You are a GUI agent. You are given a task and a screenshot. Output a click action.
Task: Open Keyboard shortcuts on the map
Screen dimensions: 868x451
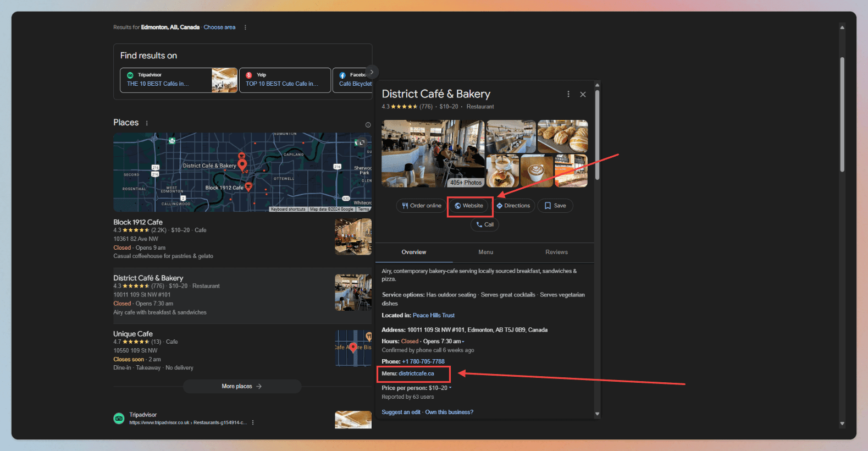coord(288,209)
